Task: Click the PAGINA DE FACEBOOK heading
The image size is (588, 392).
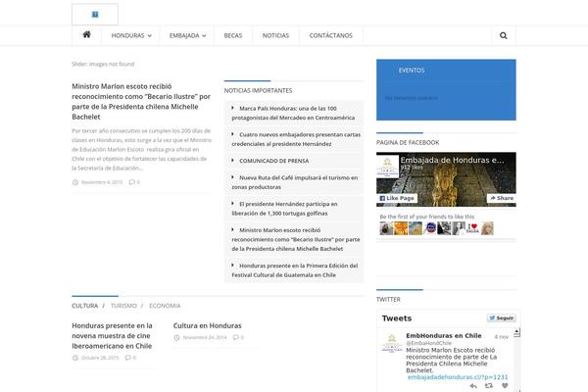Action: [408, 142]
